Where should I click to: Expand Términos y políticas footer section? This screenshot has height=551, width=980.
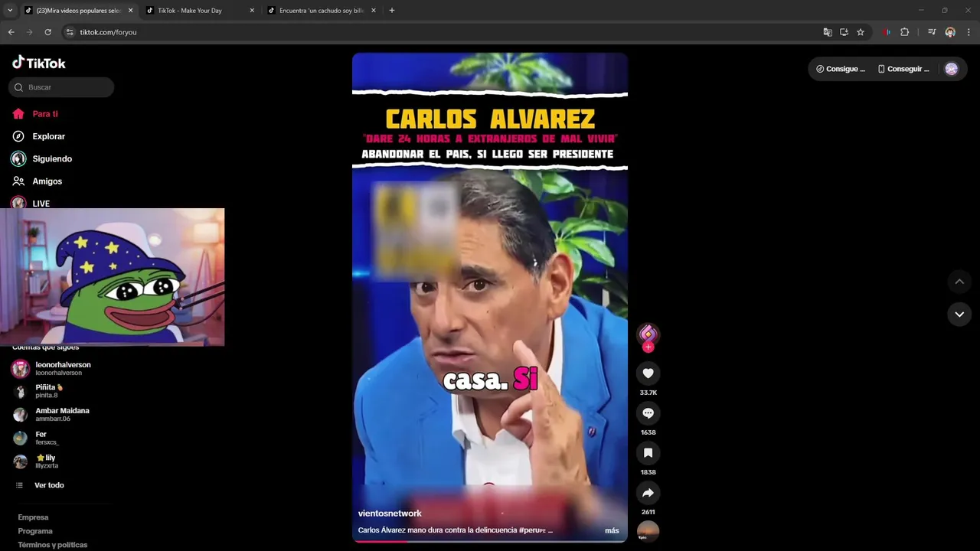(x=53, y=545)
